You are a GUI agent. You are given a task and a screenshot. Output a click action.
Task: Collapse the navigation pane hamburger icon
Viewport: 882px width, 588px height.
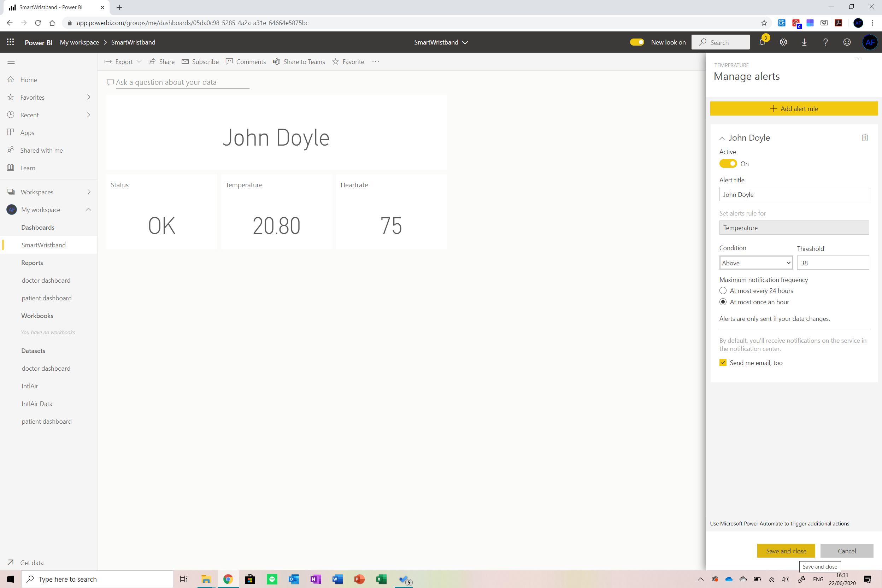tap(11, 62)
